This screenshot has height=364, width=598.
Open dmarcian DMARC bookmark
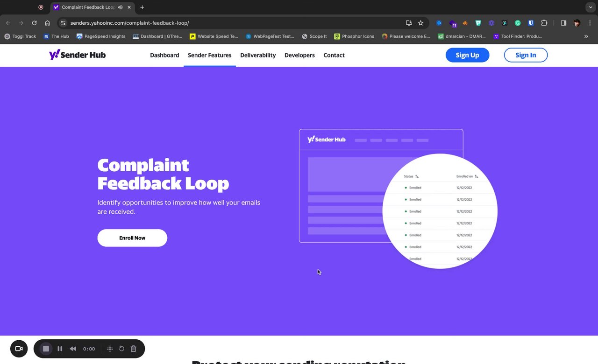click(462, 36)
